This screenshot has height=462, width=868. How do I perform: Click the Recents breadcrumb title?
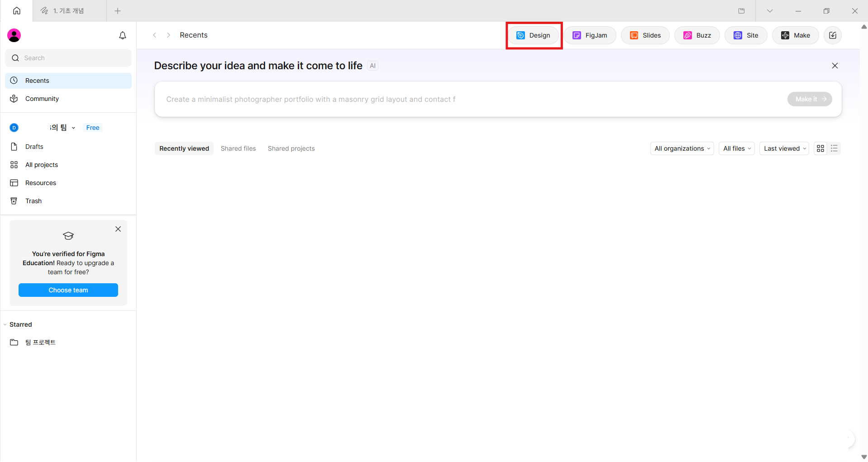(194, 35)
